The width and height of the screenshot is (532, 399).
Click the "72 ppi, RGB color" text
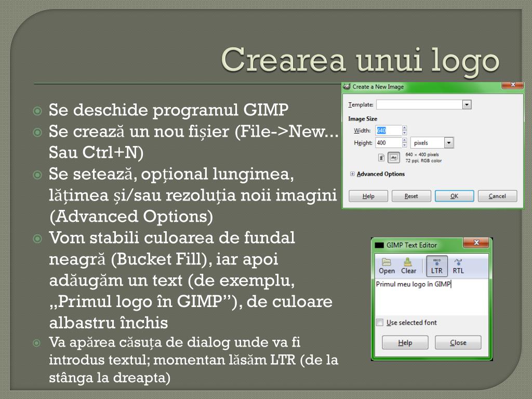coord(423,161)
